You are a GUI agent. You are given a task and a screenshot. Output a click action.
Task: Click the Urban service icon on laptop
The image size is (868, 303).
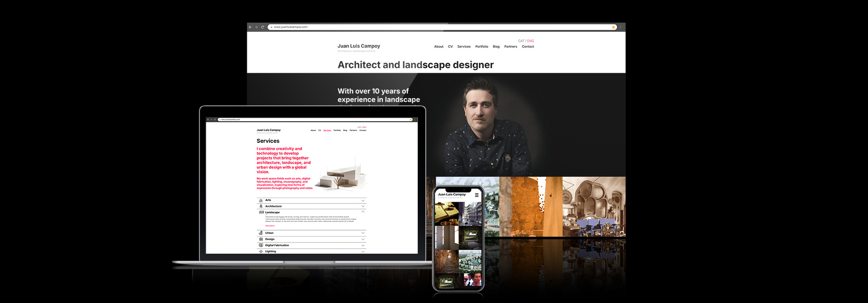pos(261,233)
